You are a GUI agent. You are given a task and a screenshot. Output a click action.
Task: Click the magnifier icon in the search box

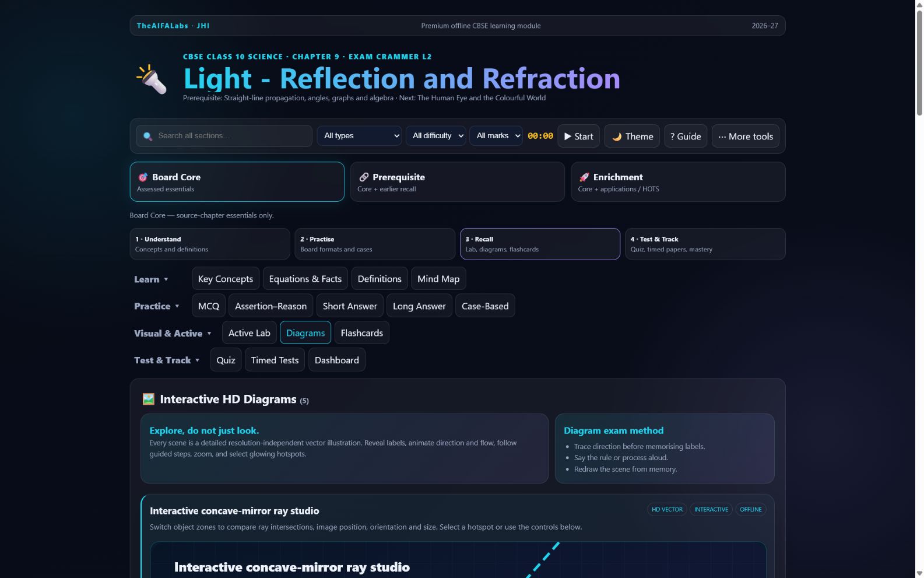tap(148, 136)
